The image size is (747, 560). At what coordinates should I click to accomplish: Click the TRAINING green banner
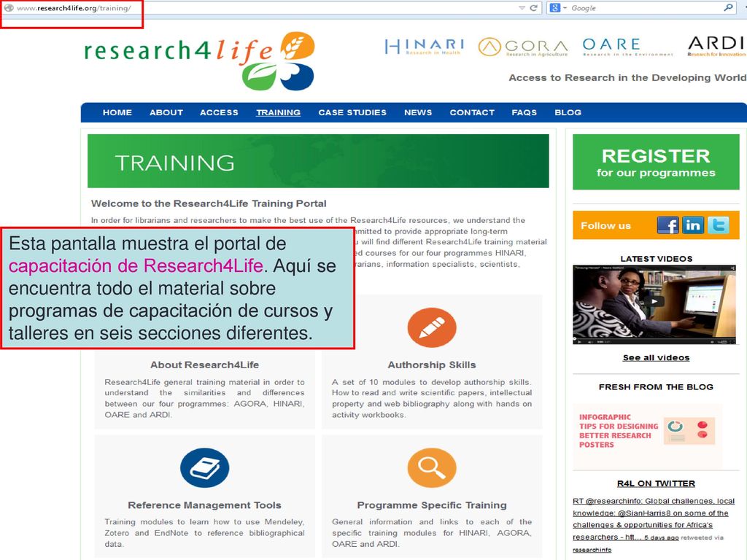click(318, 161)
